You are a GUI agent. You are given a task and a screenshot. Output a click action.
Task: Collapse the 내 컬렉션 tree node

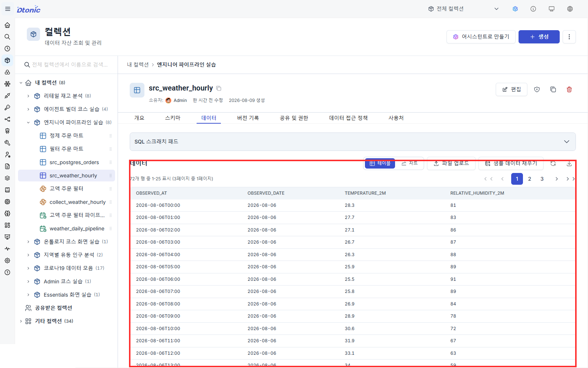tap(21, 83)
